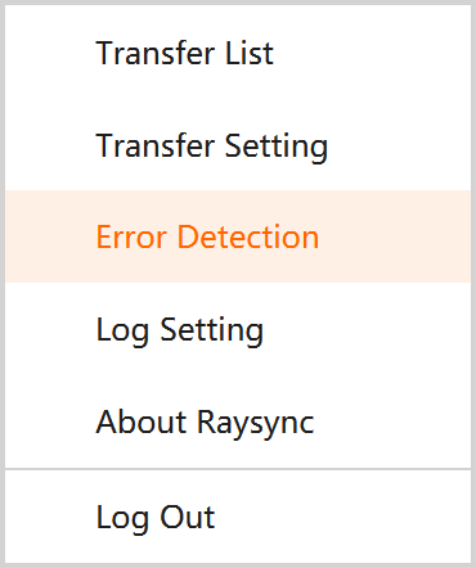Open the About Raysync dialog
This screenshot has height=568, width=476.
[x=238, y=421]
